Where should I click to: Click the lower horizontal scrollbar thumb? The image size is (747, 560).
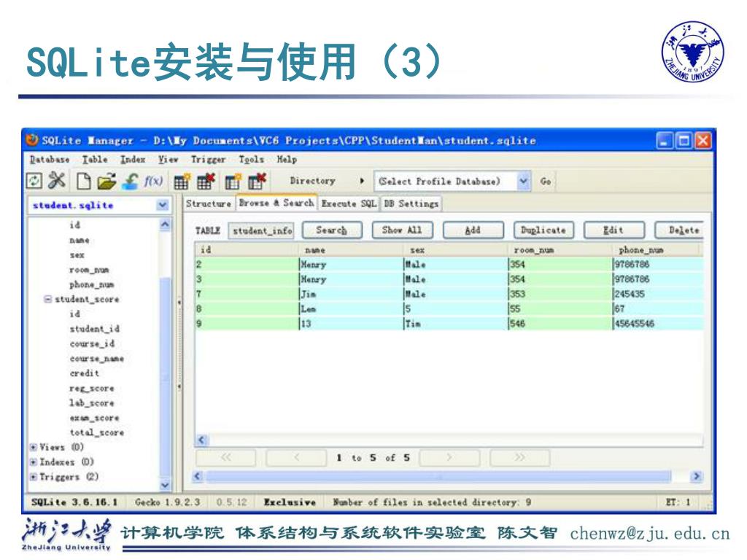438,476
